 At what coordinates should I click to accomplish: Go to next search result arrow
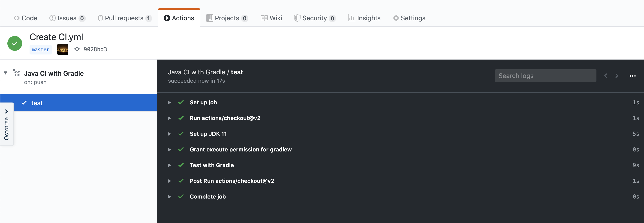[617, 76]
